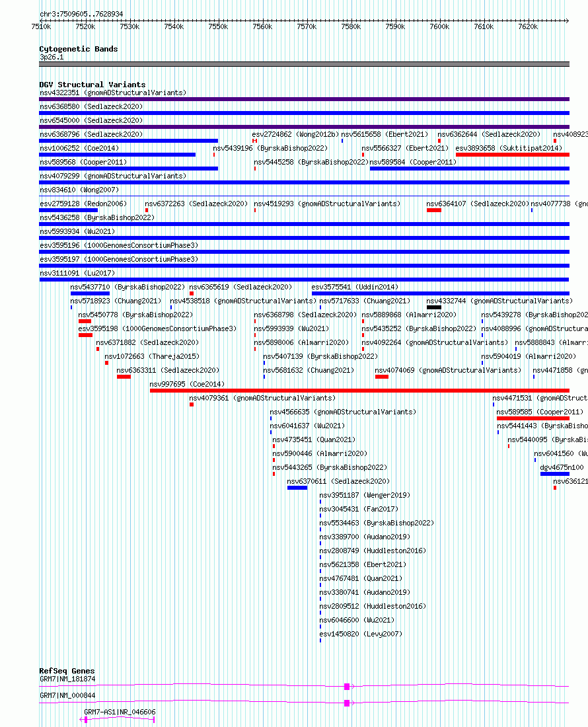Screen dimensions: 588x727
Task: Click the blue bar under nsv6370611
Action: pyautogui.click(x=297, y=488)
